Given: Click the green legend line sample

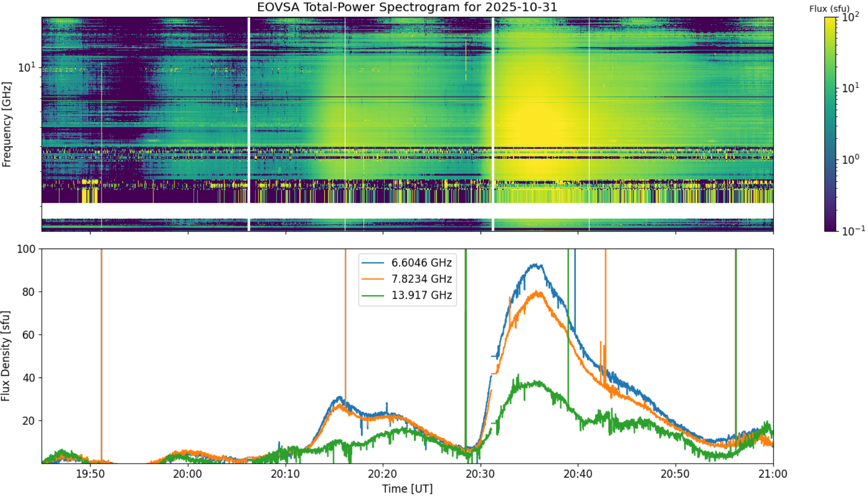Looking at the screenshot, I should pyautogui.click(x=373, y=295).
